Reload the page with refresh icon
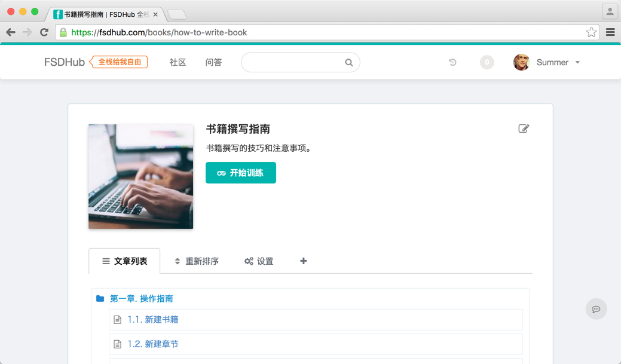 tap(44, 32)
